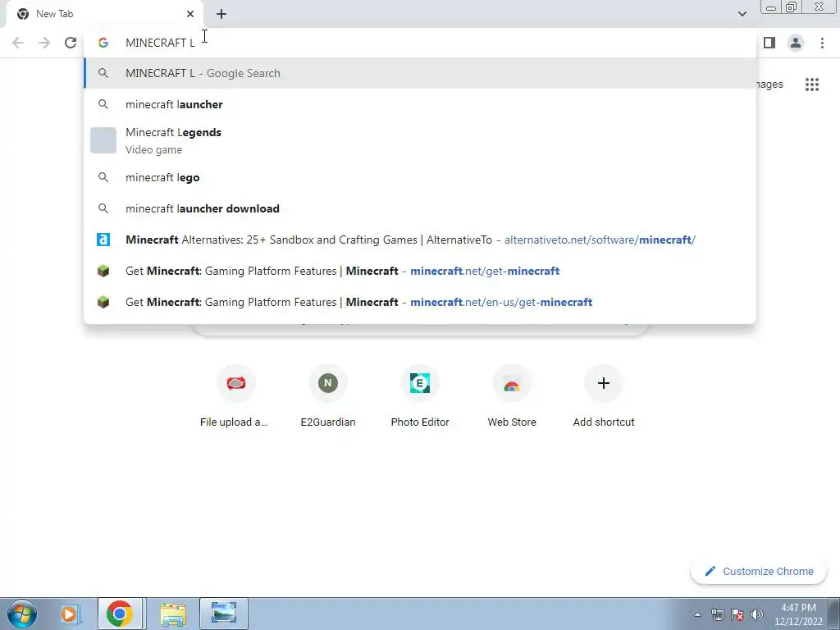Open the Chrome side panel
Screen dimensions: 840x630
point(769,43)
